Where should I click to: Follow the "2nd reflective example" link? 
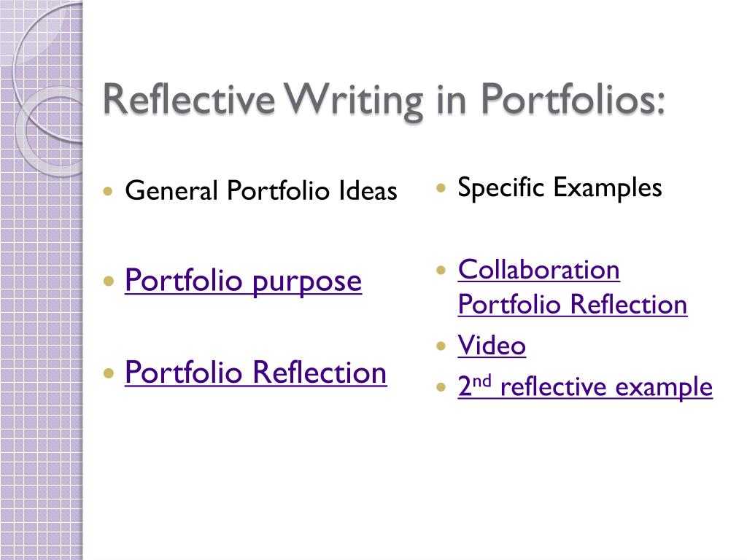point(585,386)
